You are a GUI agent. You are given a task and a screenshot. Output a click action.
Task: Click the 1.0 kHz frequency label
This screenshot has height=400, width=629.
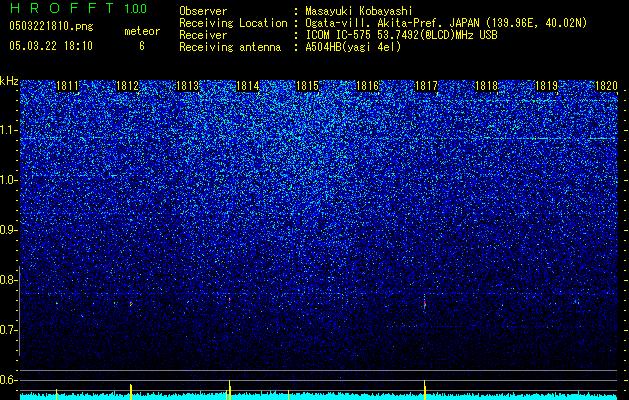(x=9, y=181)
